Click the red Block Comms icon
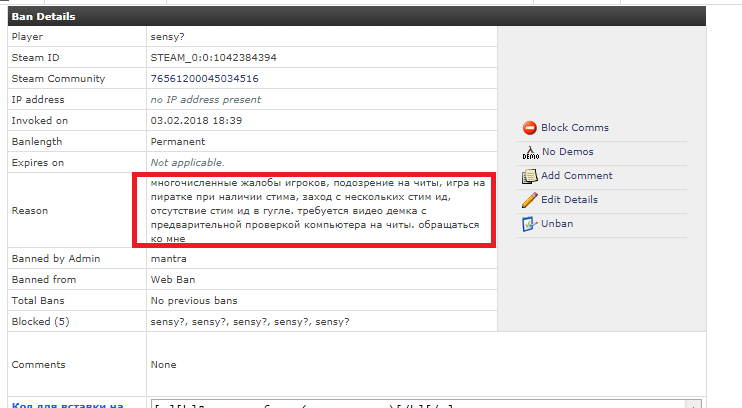This screenshot has width=742, height=408. (x=530, y=128)
